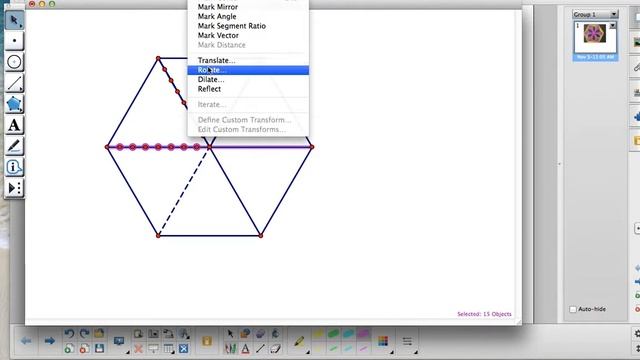Go to next page with right arrow
Image resolution: width=640 pixels, height=360 pixels.
49,340
